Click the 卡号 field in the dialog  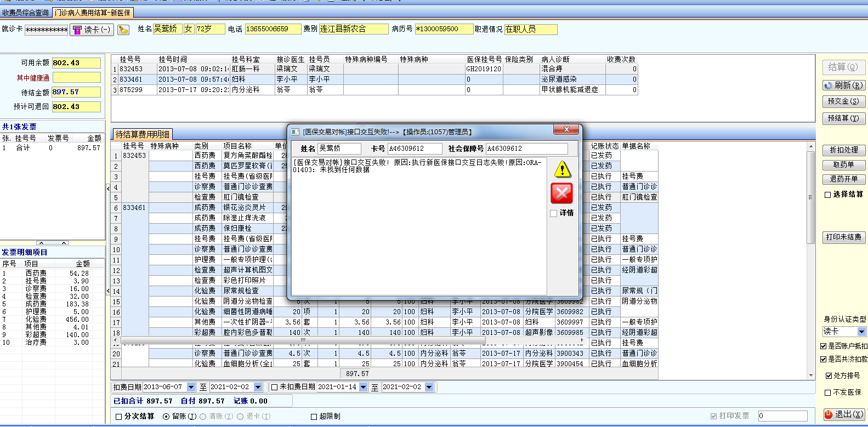click(415, 149)
